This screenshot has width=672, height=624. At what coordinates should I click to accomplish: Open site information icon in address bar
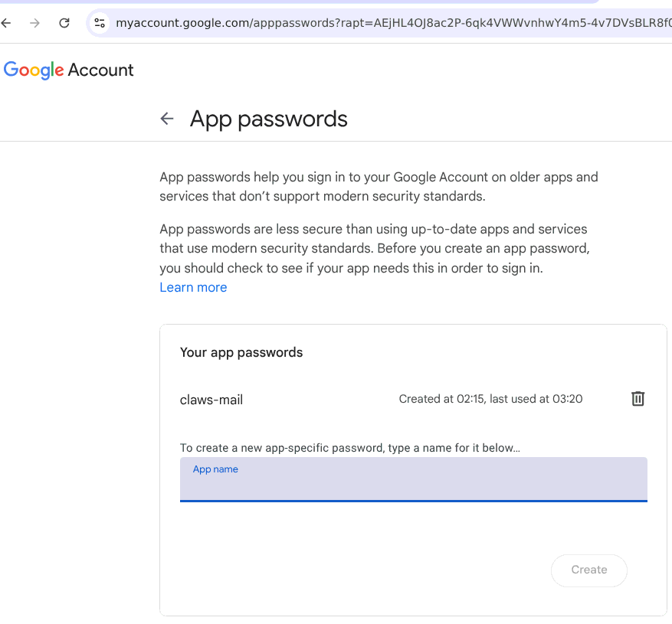point(100,23)
